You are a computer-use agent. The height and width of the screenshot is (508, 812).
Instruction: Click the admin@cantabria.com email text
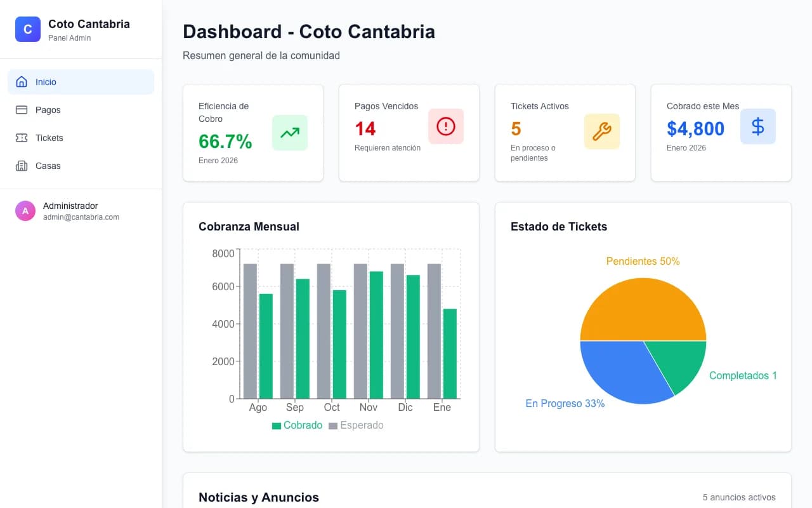point(81,217)
